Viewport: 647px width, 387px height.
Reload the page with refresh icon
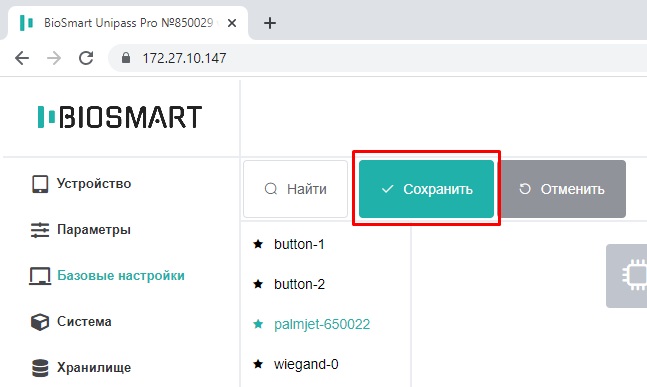tap(86, 58)
